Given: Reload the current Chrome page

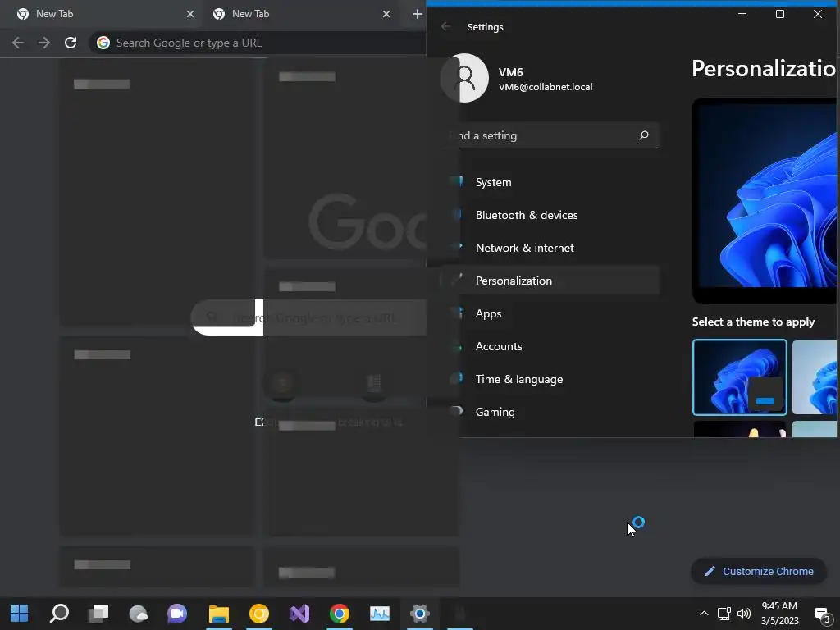Looking at the screenshot, I should (x=71, y=43).
